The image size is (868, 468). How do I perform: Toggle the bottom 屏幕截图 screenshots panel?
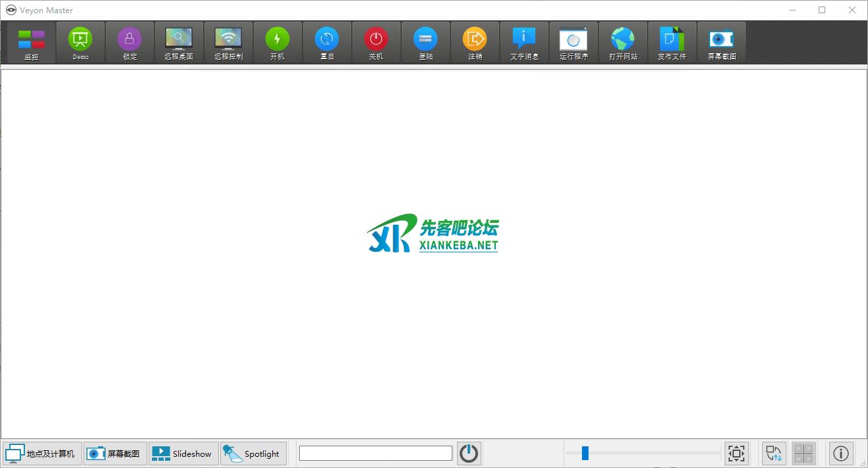115,454
